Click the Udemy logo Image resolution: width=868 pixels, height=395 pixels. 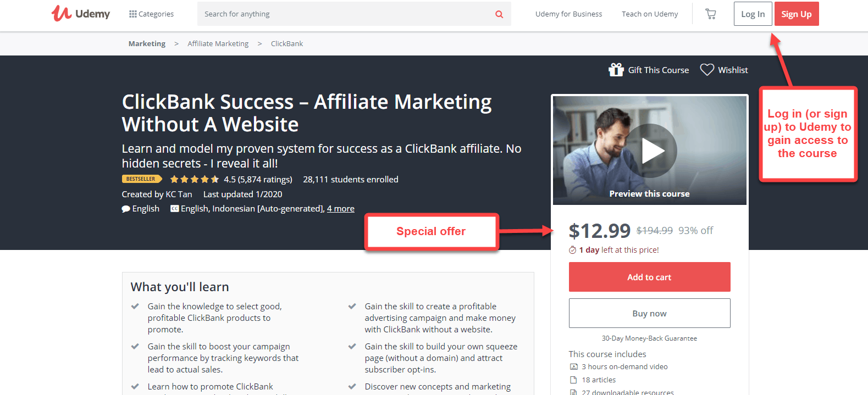[x=81, y=14]
